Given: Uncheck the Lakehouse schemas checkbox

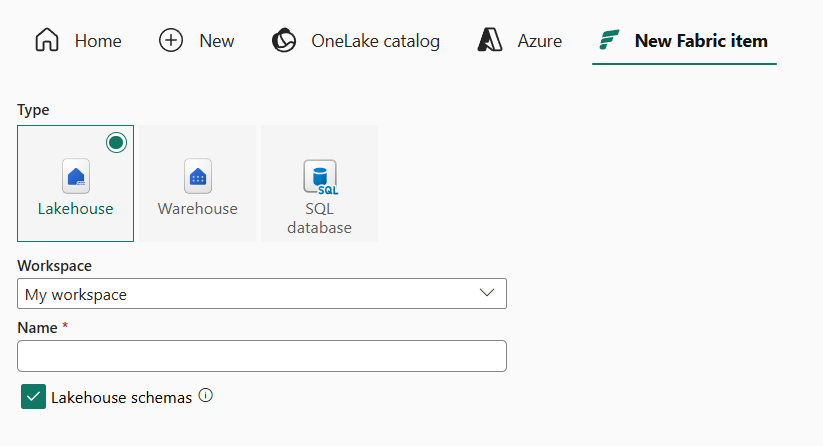Looking at the screenshot, I should click(x=34, y=397).
